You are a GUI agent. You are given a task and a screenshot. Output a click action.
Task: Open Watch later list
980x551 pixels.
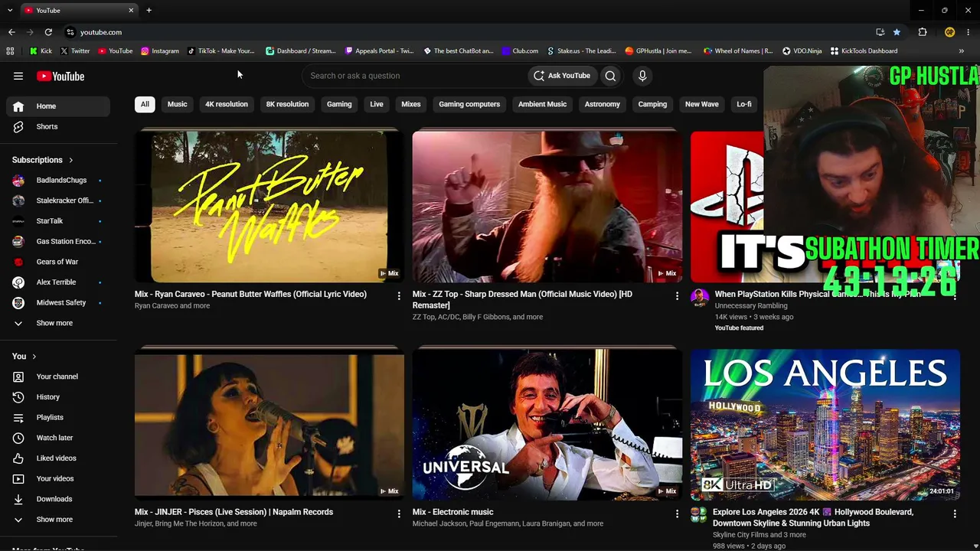[58, 438]
